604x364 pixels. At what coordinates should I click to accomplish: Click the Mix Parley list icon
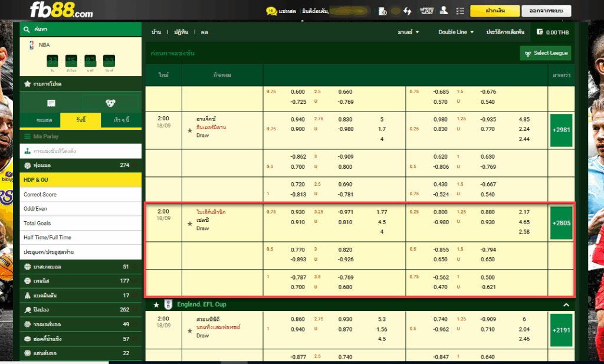coord(27,136)
